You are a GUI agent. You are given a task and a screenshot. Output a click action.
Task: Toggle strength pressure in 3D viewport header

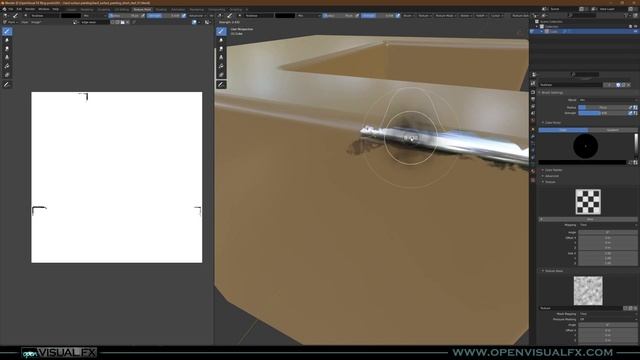pyautogui.click(x=398, y=16)
